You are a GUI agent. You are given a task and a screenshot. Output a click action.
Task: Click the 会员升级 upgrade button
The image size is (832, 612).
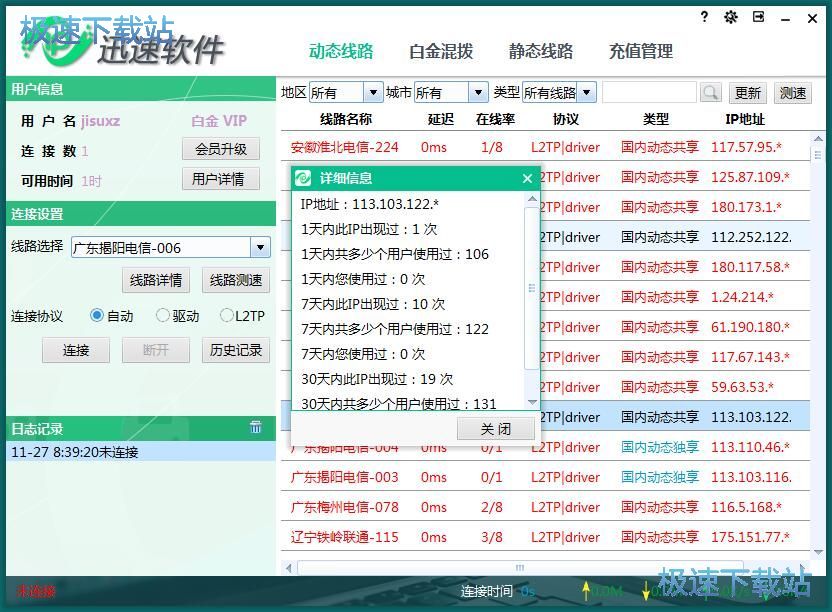(x=221, y=148)
